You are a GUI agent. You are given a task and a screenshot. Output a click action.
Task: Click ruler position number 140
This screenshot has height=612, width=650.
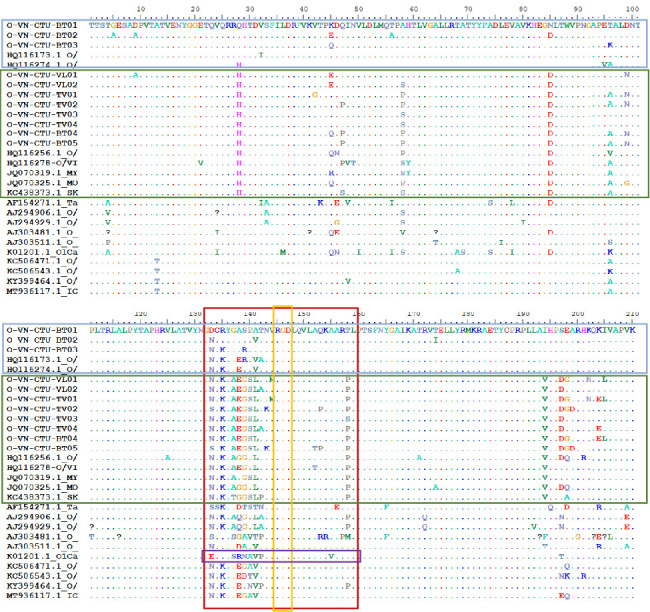coord(250,314)
